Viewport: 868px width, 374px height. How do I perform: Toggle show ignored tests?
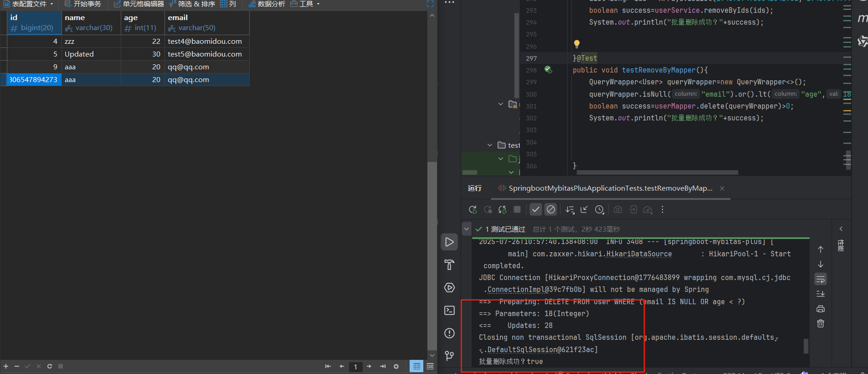551,210
